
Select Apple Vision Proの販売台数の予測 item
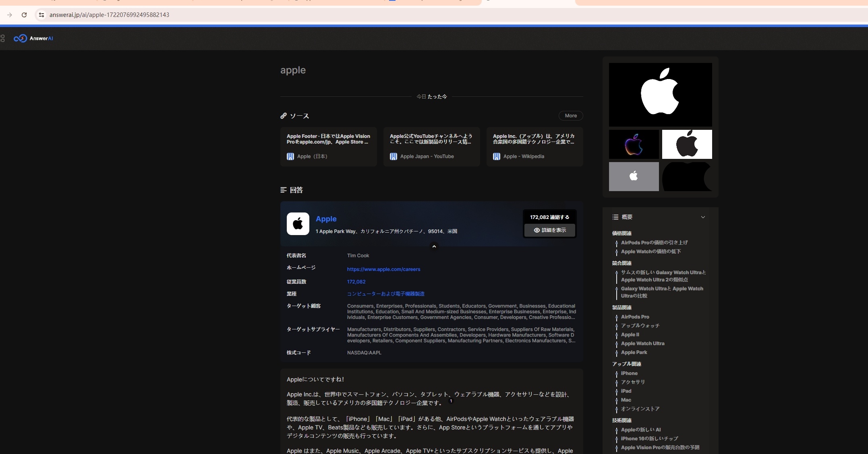(660, 448)
